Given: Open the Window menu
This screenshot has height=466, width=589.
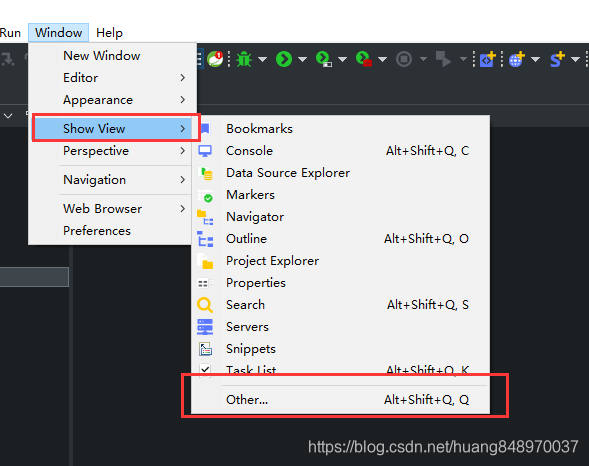Looking at the screenshot, I should pyautogui.click(x=59, y=33).
